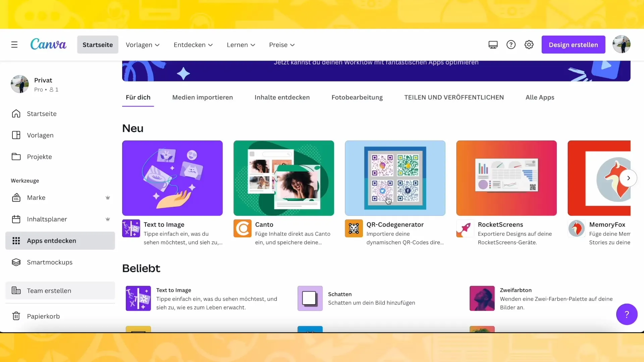644x362 pixels.
Task: Click the Text to Image icon under Beliebt
Action: pos(138,298)
